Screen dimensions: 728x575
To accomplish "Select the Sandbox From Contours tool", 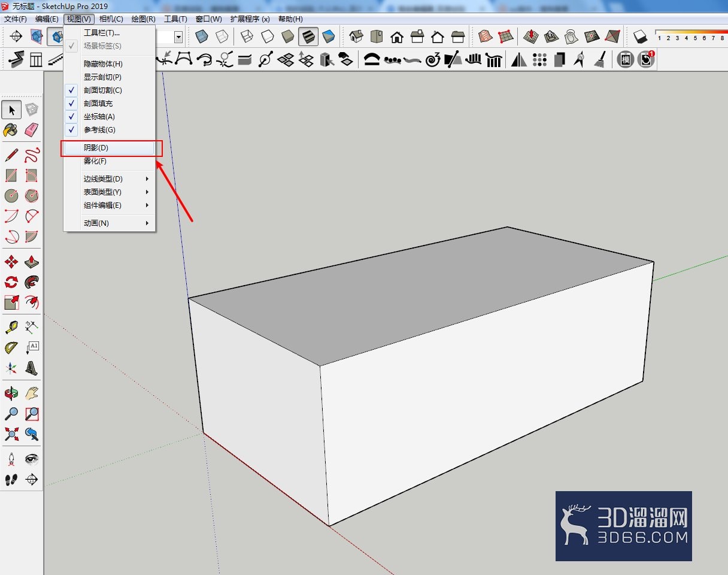I will [486, 37].
